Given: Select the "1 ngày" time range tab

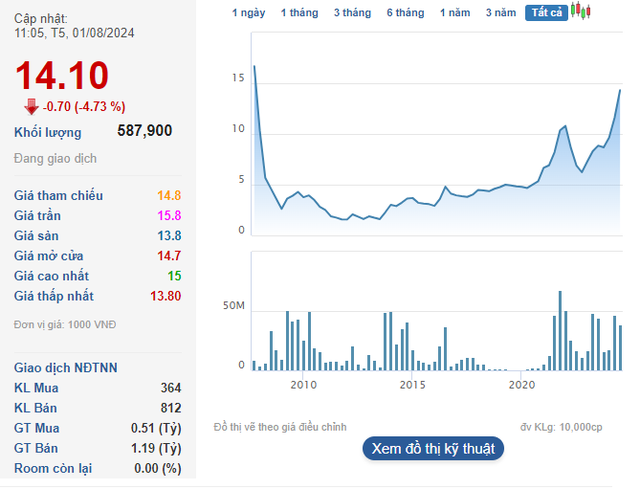Looking at the screenshot, I should pyautogui.click(x=249, y=13).
